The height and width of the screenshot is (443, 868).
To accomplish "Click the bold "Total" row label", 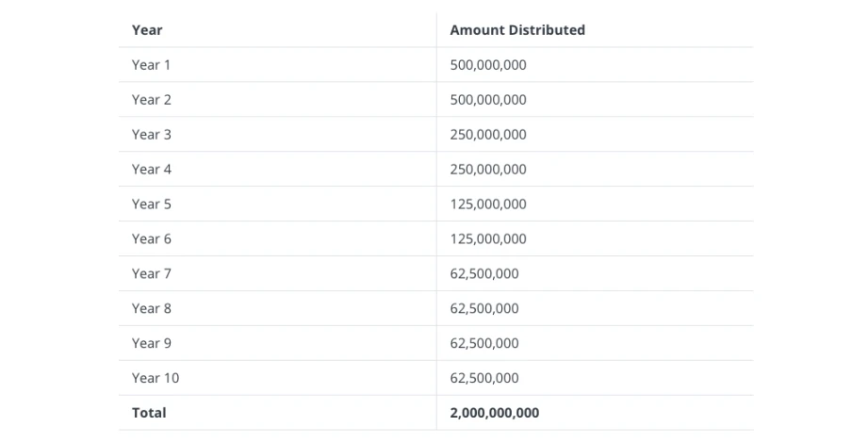I will point(149,413).
